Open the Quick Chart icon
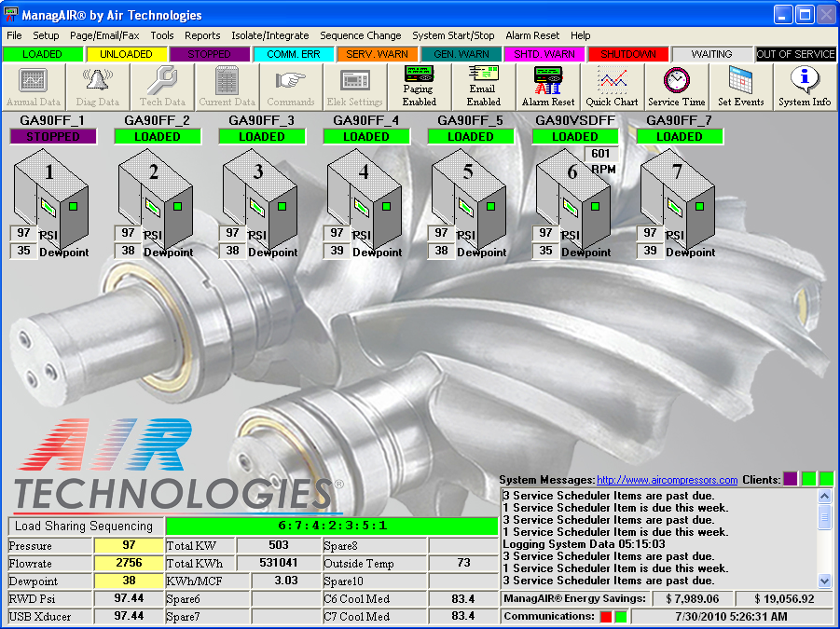 612,87
